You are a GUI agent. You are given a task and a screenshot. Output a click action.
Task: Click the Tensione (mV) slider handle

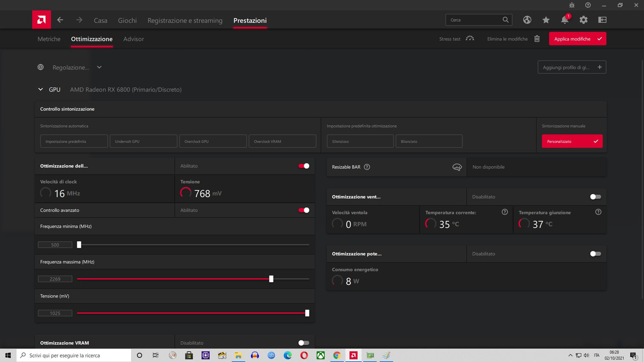[307, 313]
